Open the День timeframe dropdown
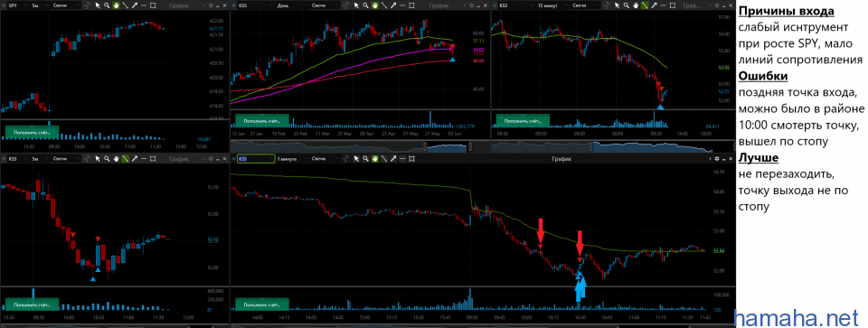Viewport: 868px width, 328px height. click(292, 5)
